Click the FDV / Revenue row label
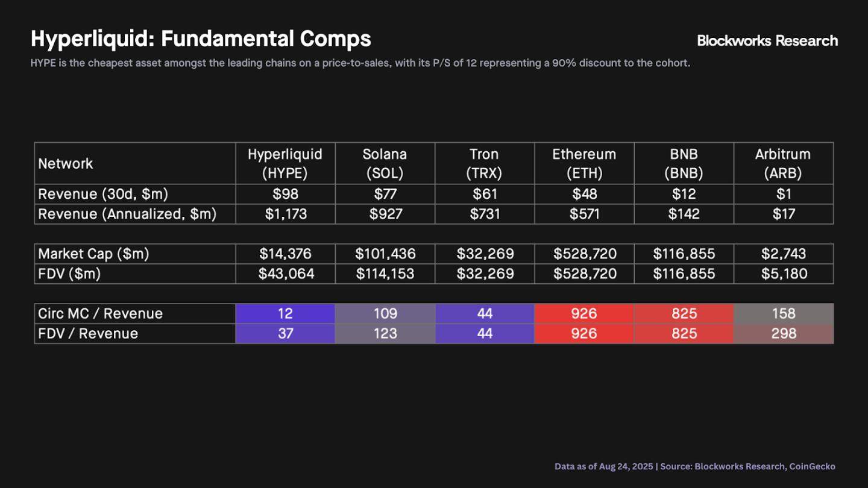This screenshot has width=868, height=488. (x=88, y=334)
